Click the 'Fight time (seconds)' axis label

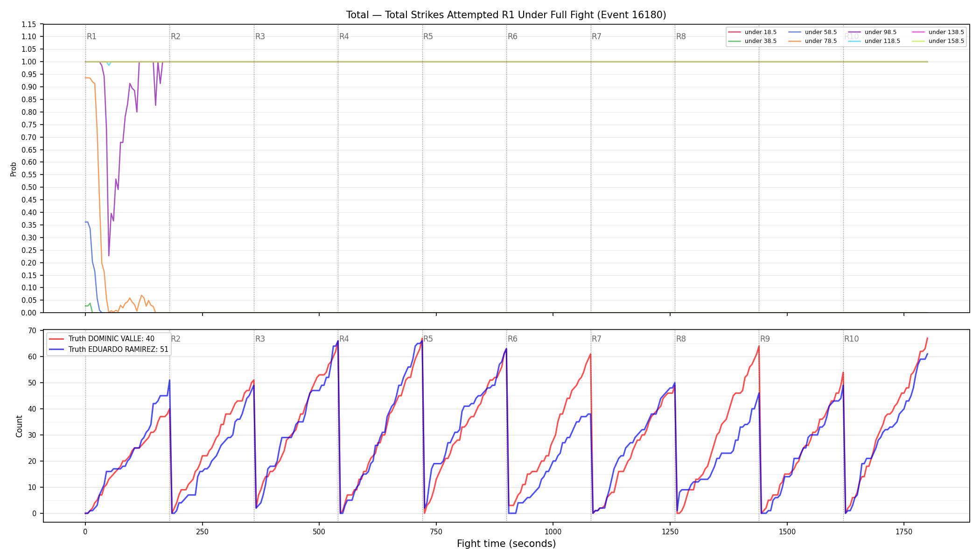[x=506, y=544]
